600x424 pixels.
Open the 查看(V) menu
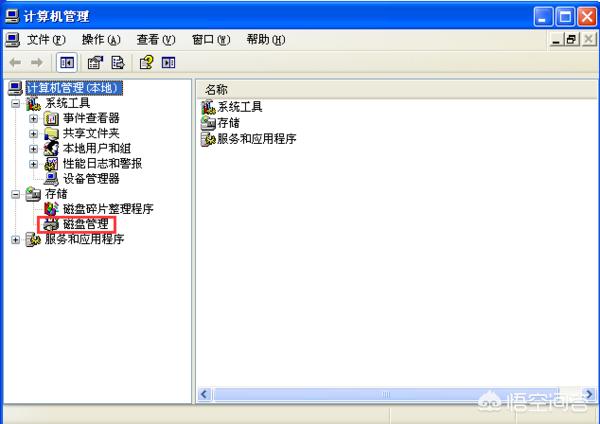(x=156, y=39)
